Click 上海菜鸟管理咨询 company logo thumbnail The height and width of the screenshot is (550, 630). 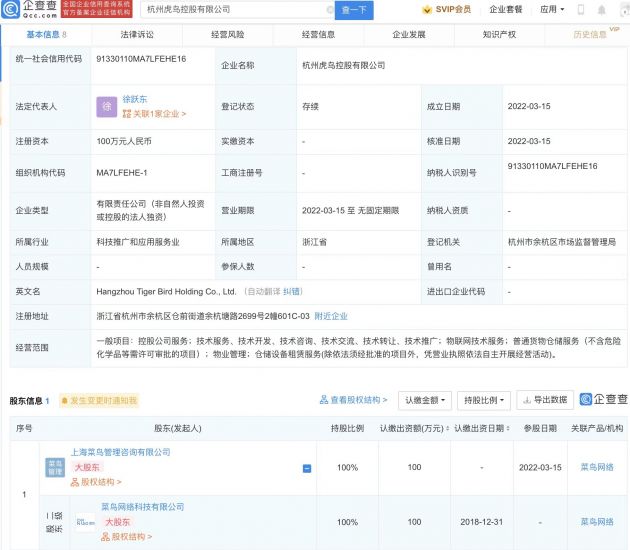[55, 467]
